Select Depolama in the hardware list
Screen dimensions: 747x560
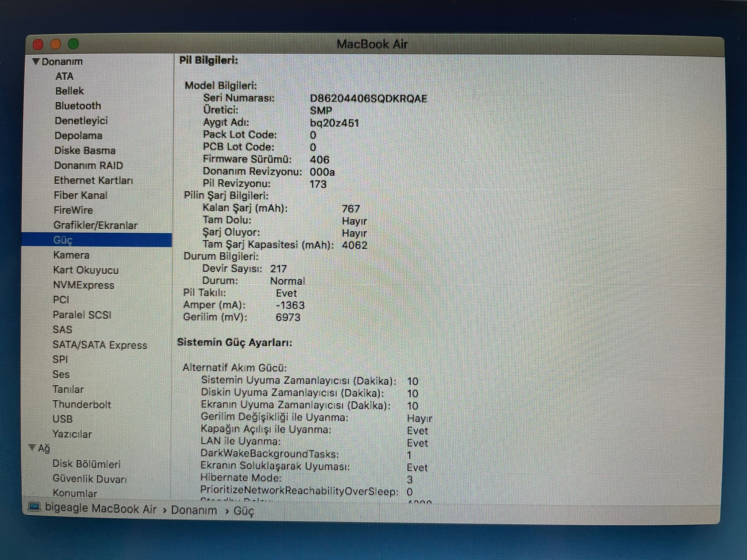tap(78, 136)
